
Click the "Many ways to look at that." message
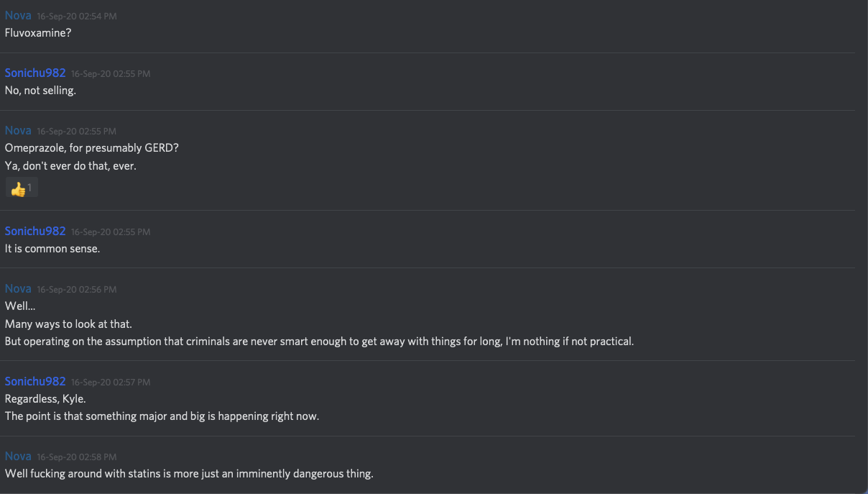click(x=68, y=324)
